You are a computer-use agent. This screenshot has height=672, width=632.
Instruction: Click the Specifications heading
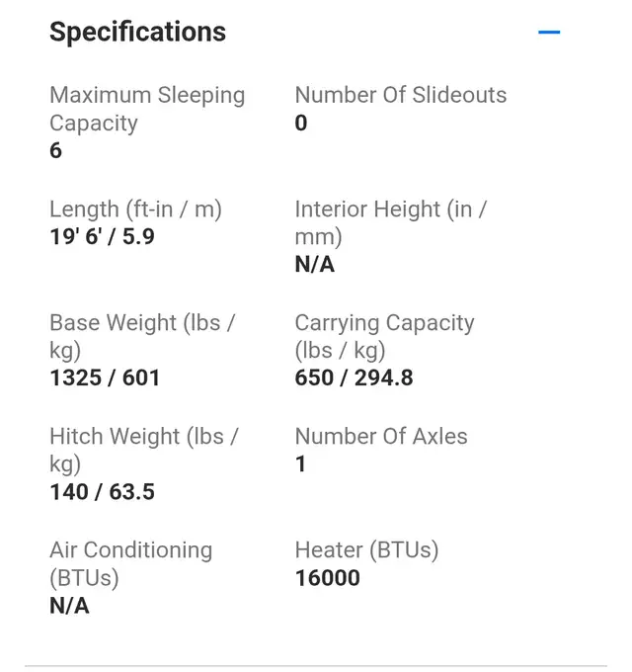(137, 32)
